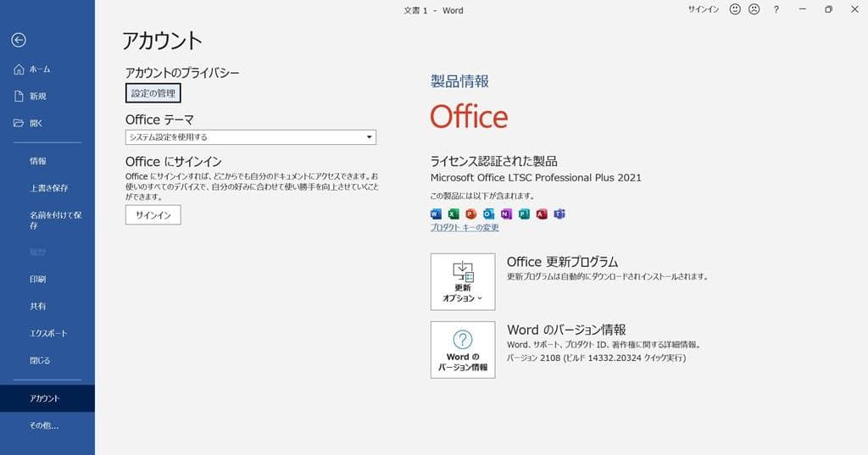Click the Word app icon under product info

coord(437,214)
